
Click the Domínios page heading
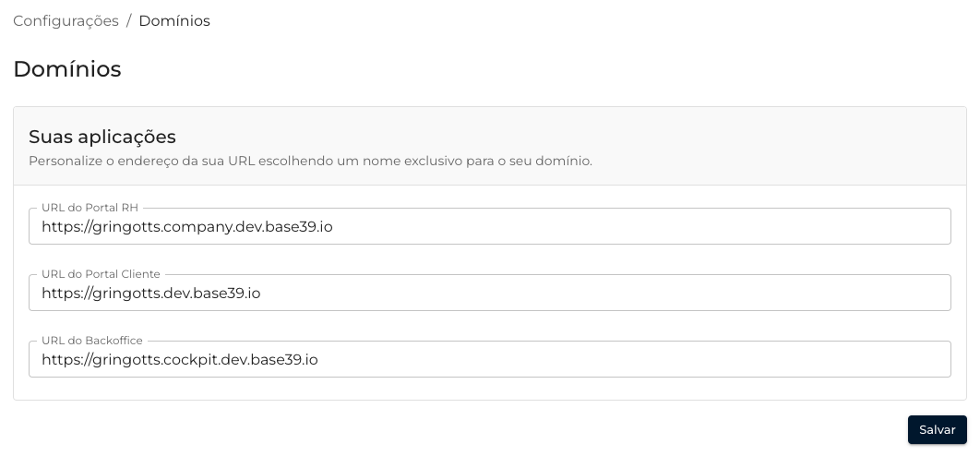pyautogui.click(x=67, y=69)
